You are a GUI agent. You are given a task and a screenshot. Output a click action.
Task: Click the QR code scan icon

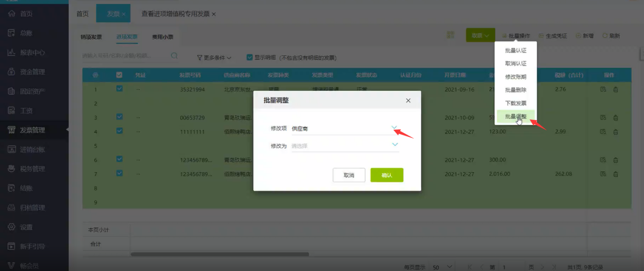point(450,35)
